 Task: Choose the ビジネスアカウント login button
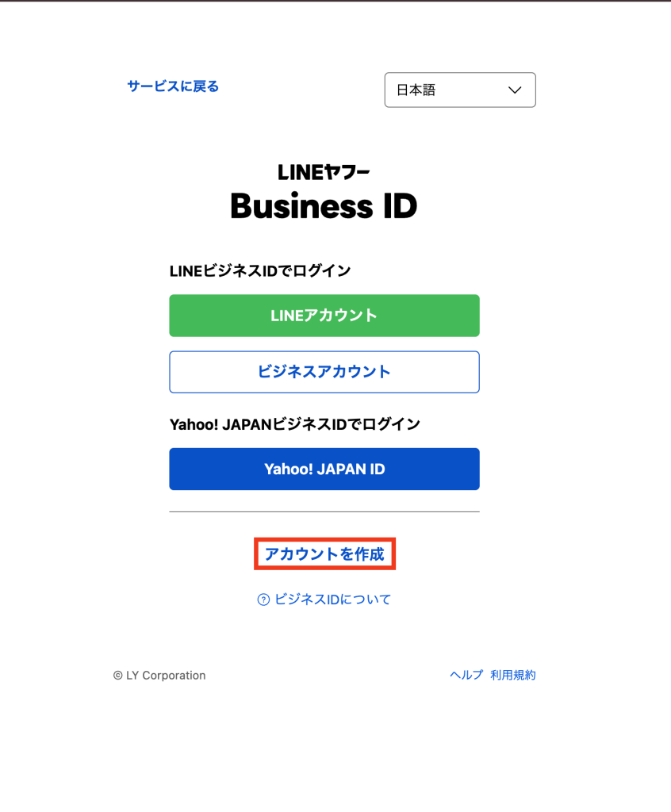pyautogui.click(x=324, y=372)
